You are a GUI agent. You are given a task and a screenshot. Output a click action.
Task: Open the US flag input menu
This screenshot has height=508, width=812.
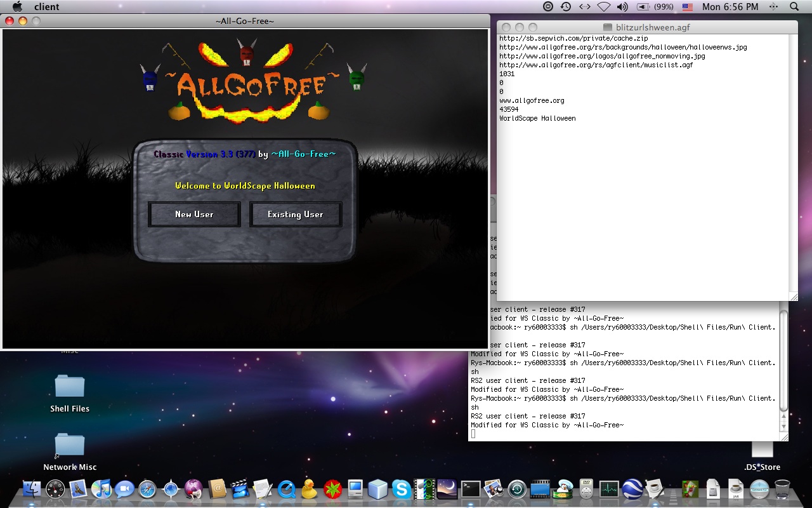(x=688, y=7)
